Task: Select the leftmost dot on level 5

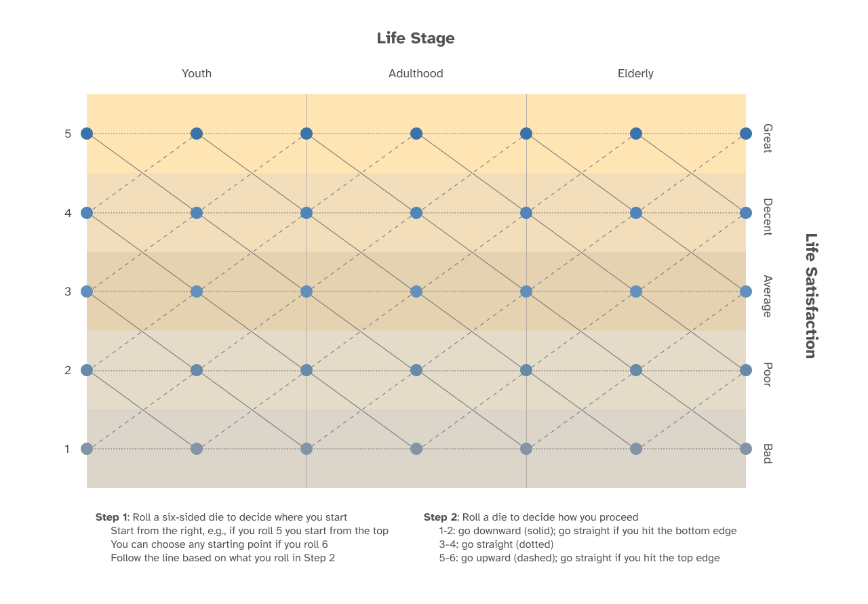Action: (87, 134)
